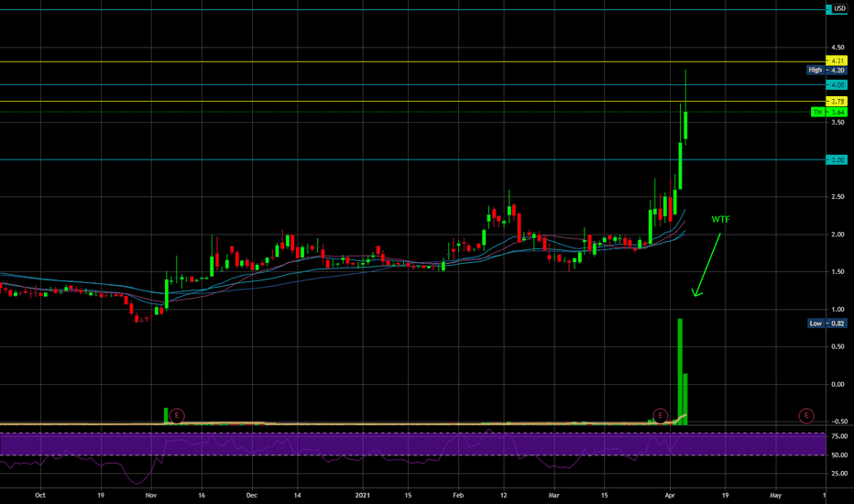Select the yellow 3.78 price line label

(x=838, y=102)
